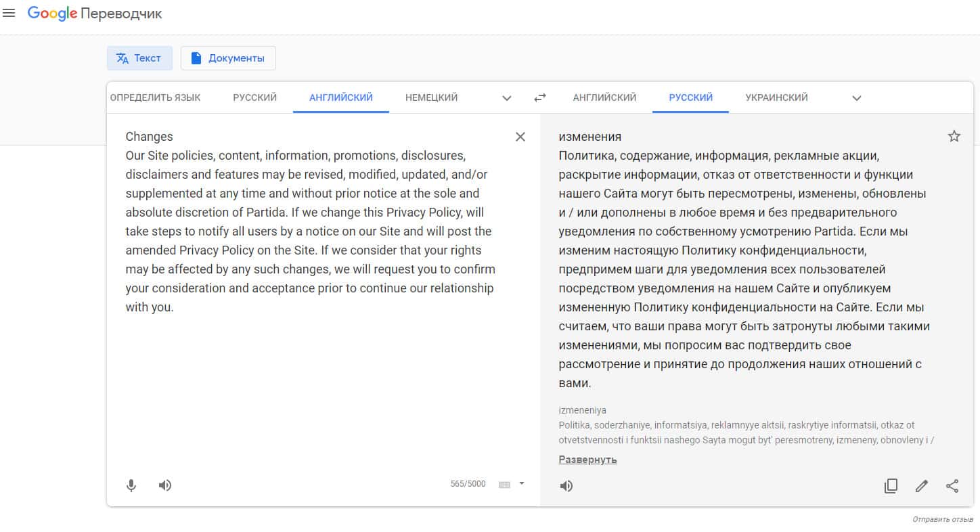Image resolution: width=980 pixels, height=532 pixels.
Task: Expand the target language list
Action: point(856,98)
